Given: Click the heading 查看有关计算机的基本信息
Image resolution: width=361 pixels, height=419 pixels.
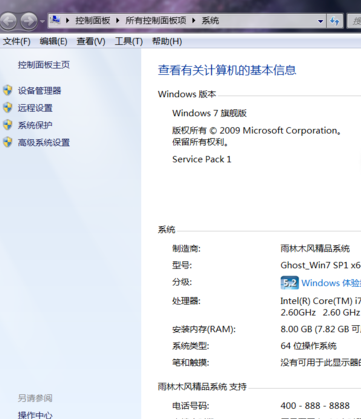Looking at the screenshot, I should tap(227, 70).
